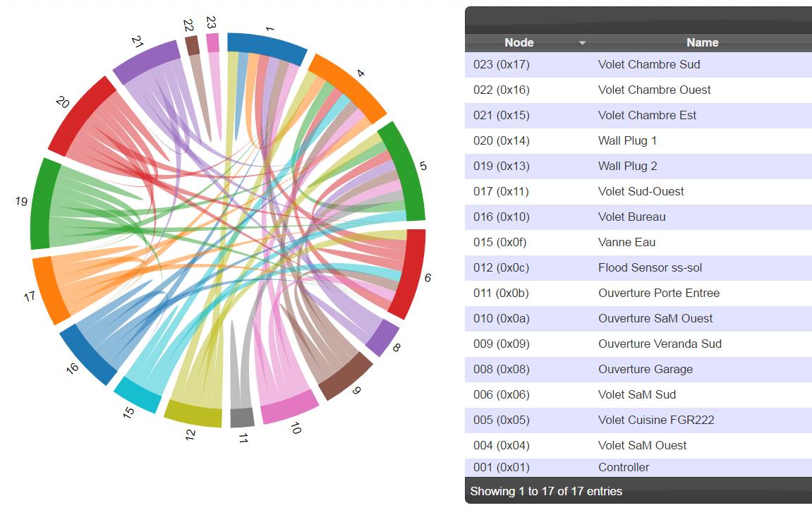812x527 pixels.
Task: Select the Volet Cuisine FGR222 name
Action: tap(656, 419)
